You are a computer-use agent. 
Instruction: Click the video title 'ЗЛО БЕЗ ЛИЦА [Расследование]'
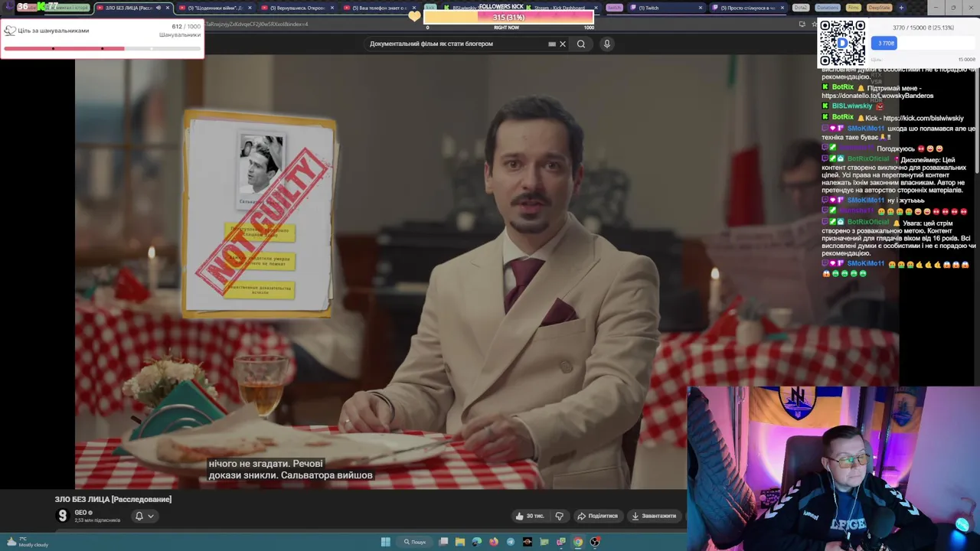pos(113,499)
